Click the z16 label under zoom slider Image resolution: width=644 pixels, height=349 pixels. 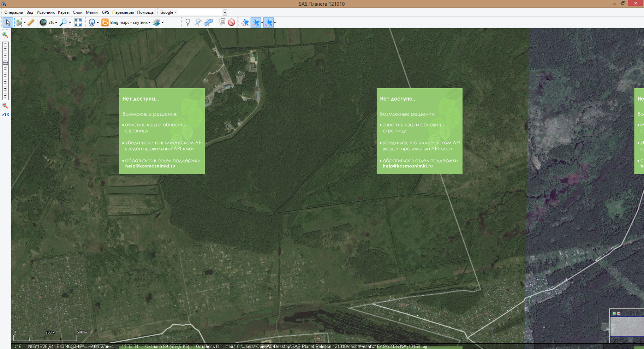point(5,115)
